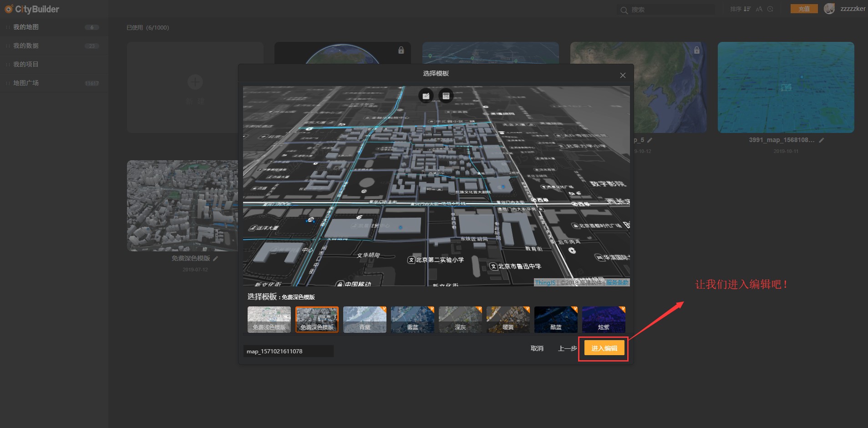Select the 雾蓝 template
The width and height of the screenshot is (868, 428).
tap(412, 320)
